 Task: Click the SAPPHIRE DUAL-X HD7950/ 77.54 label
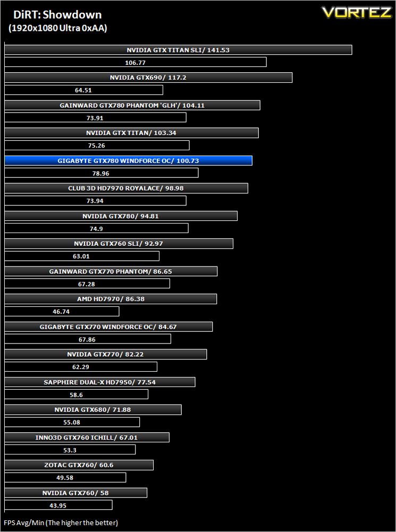pyautogui.click(x=99, y=382)
